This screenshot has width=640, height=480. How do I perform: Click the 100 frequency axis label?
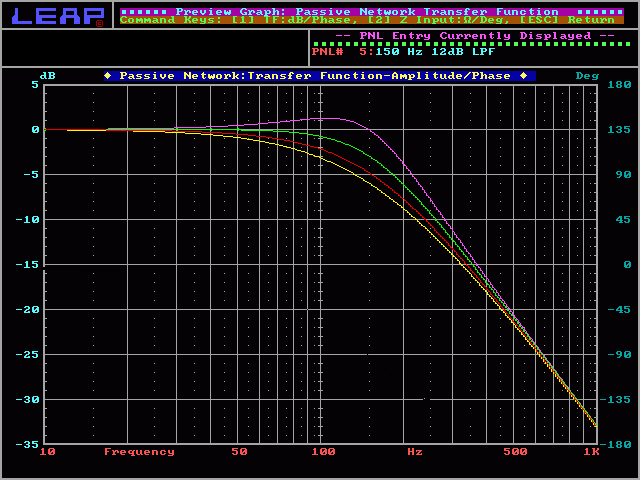click(x=323, y=452)
